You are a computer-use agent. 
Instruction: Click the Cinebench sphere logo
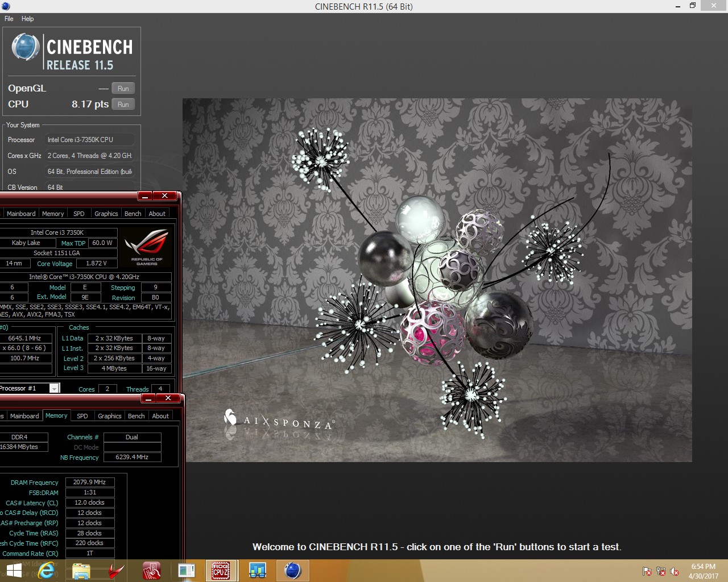point(25,47)
